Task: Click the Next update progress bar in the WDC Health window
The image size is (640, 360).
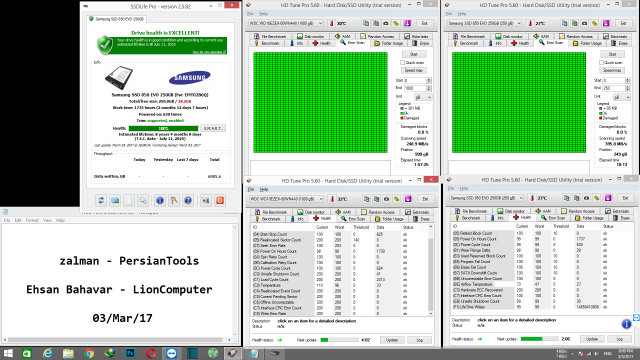Action: 339,340
